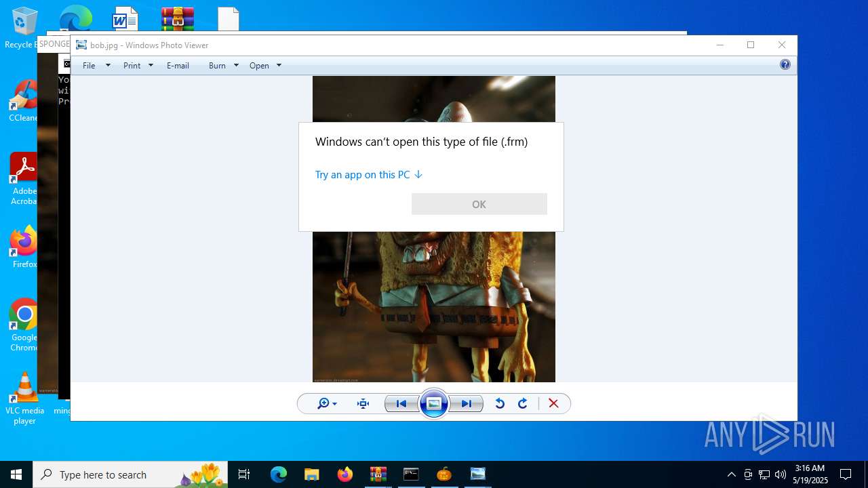Screen dimensions: 868x488
Task: Rotate the image clockwise
Action: pyautogui.click(x=523, y=404)
